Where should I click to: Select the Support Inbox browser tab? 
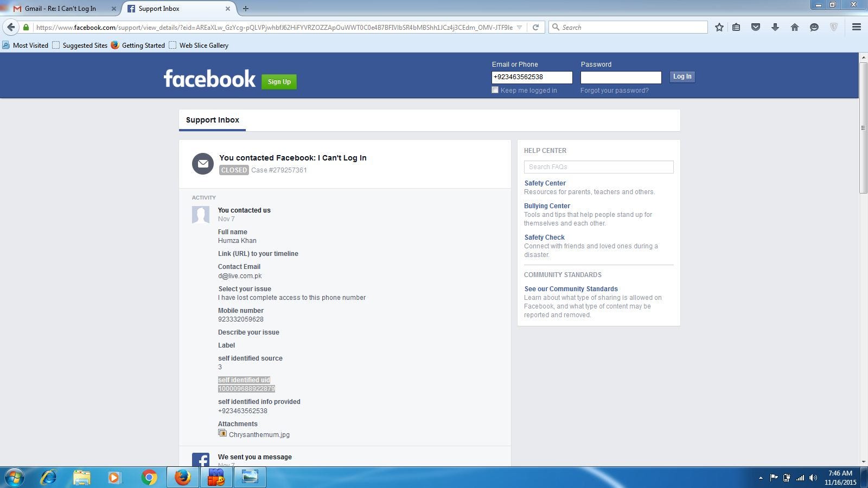click(179, 9)
